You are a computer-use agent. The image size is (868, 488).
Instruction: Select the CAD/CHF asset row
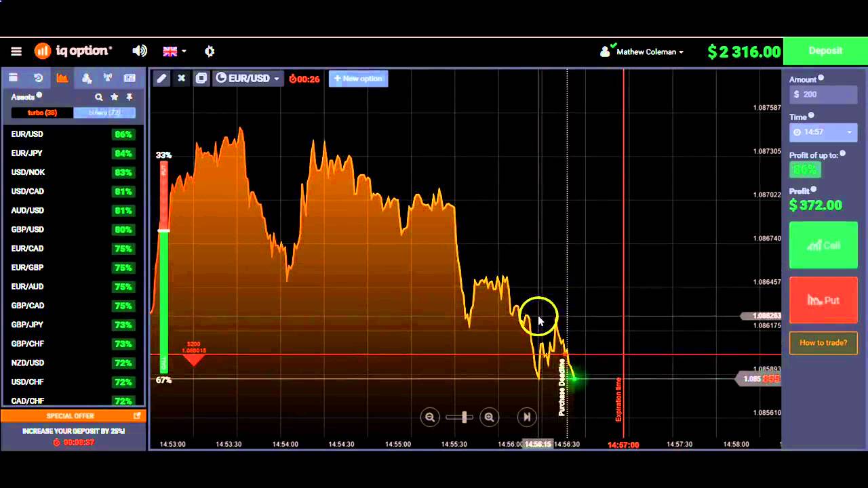[x=72, y=400]
